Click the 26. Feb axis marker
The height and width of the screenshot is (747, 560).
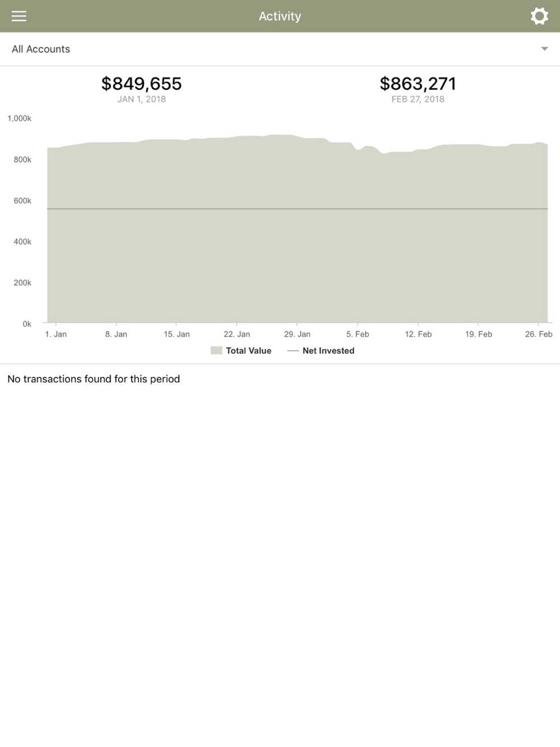(538, 334)
